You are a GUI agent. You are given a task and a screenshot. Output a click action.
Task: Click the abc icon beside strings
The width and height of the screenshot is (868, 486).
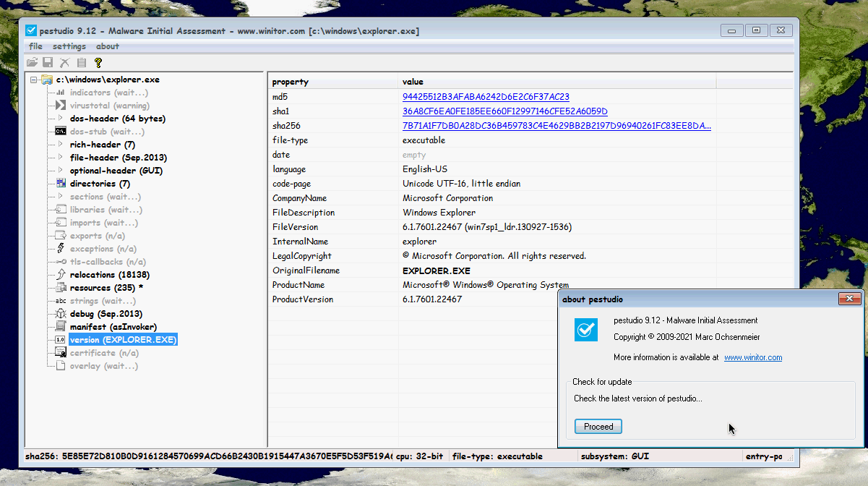coord(61,301)
